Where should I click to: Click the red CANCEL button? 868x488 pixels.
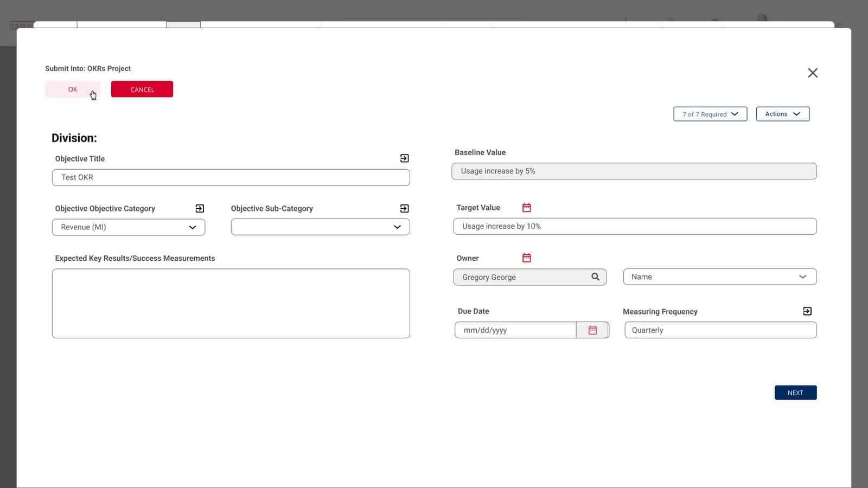[x=142, y=89]
